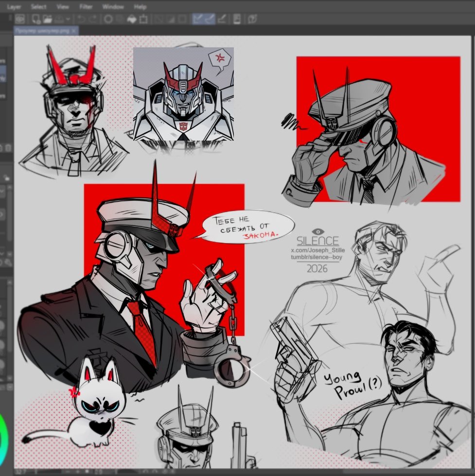The image size is (475, 476).
Task: Click the Open file folder icon
Action: pyautogui.click(x=47, y=19)
